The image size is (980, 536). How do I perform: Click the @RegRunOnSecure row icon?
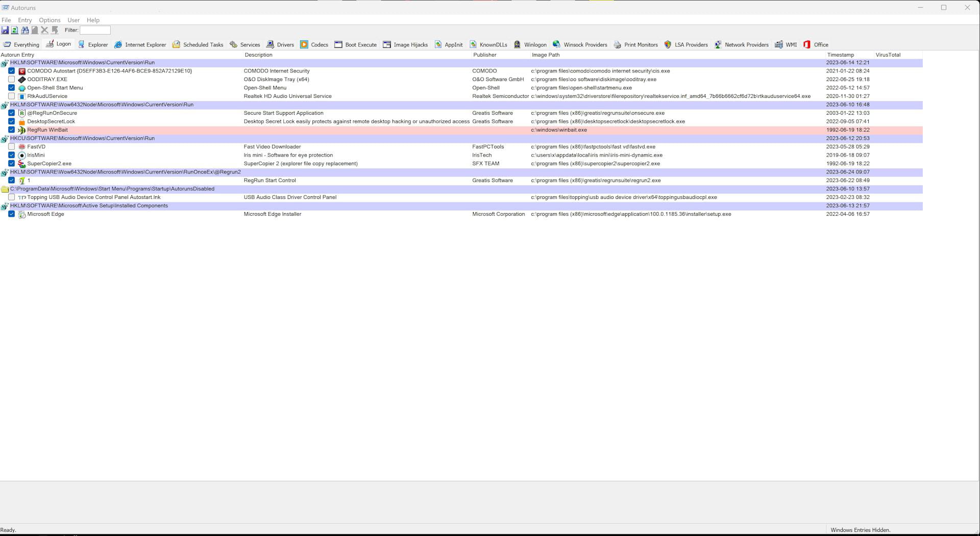pyautogui.click(x=22, y=113)
